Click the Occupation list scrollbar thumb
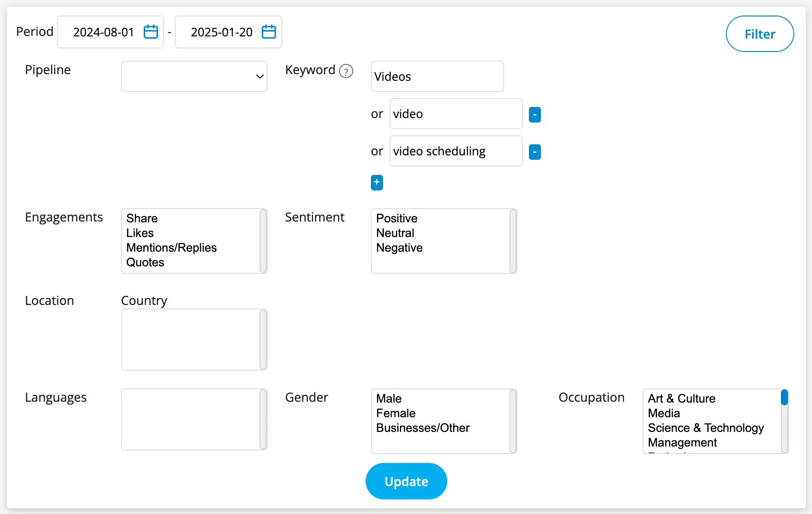Viewport: 812px width, 514px height. (784, 397)
